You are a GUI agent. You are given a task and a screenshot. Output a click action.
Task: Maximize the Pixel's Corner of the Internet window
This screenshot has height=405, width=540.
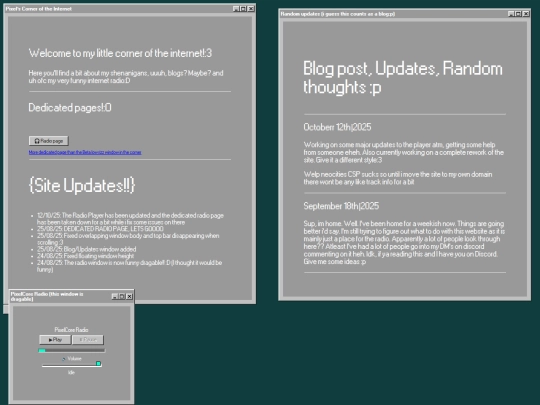point(243,9)
